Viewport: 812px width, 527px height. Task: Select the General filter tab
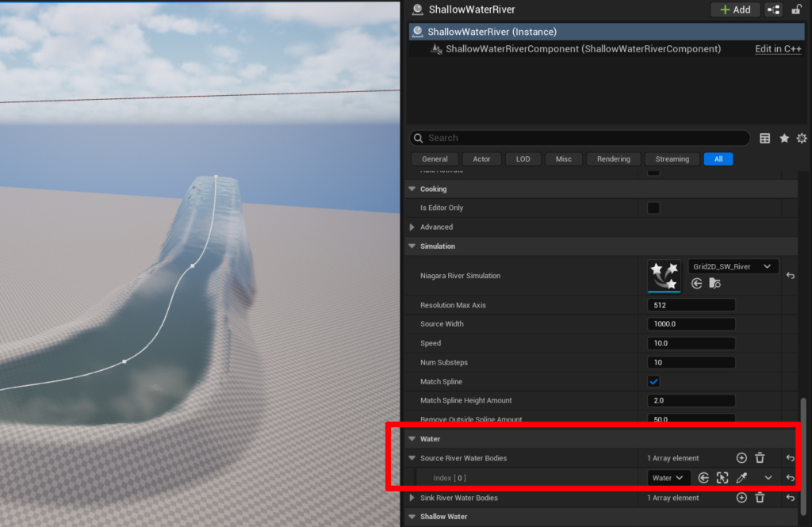435,159
